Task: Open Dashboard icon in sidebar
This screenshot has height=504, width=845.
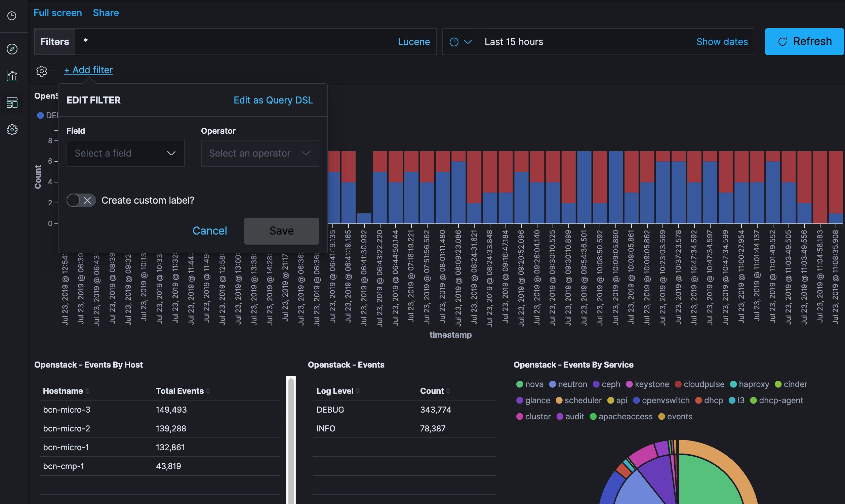Action: [x=12, y=102]
